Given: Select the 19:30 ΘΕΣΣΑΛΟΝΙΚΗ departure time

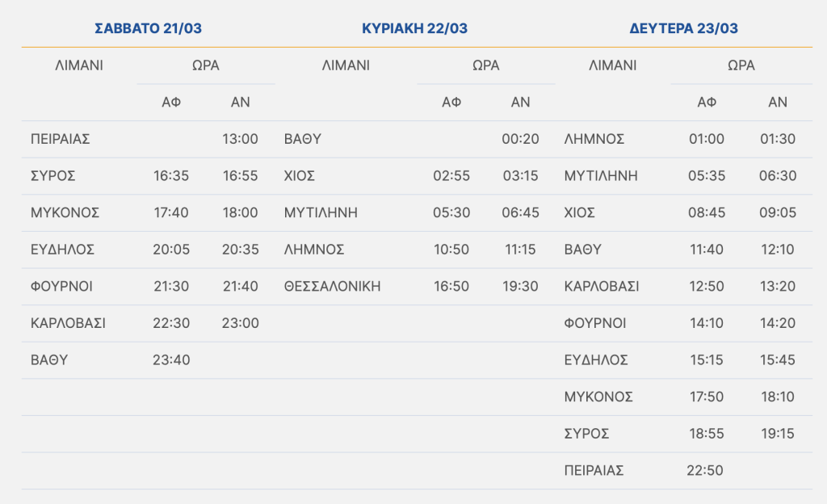Looking at the screenshot, I should coord(520,286).
